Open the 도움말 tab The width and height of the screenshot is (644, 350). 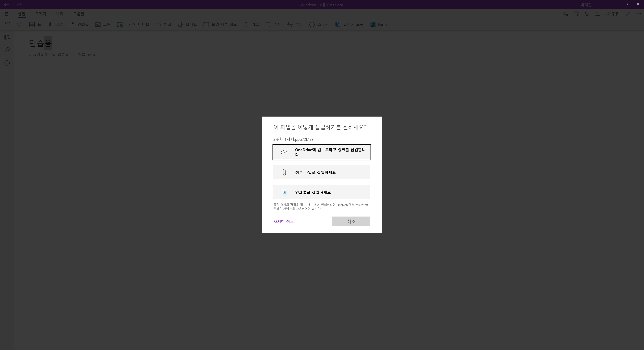click(x=78, y=14)
